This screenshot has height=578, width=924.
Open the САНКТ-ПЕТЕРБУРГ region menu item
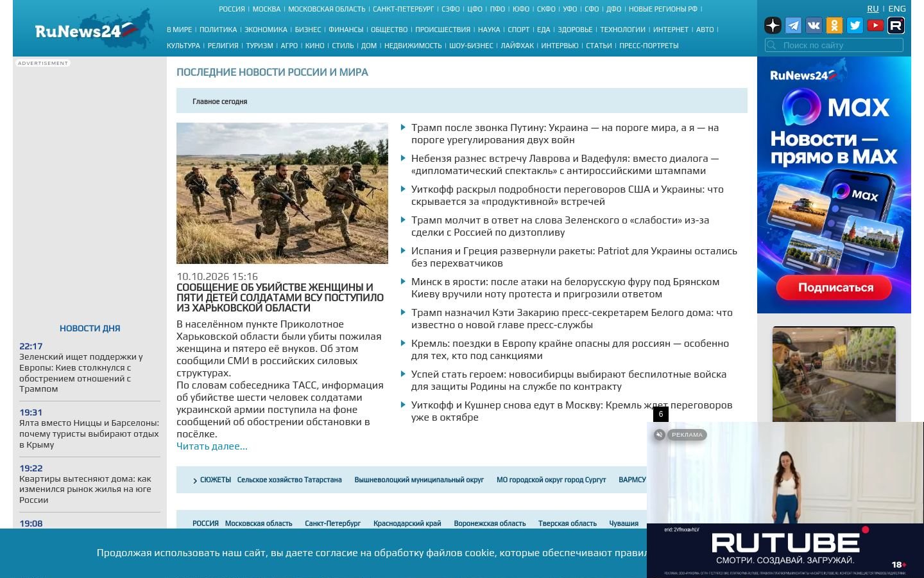403,9
